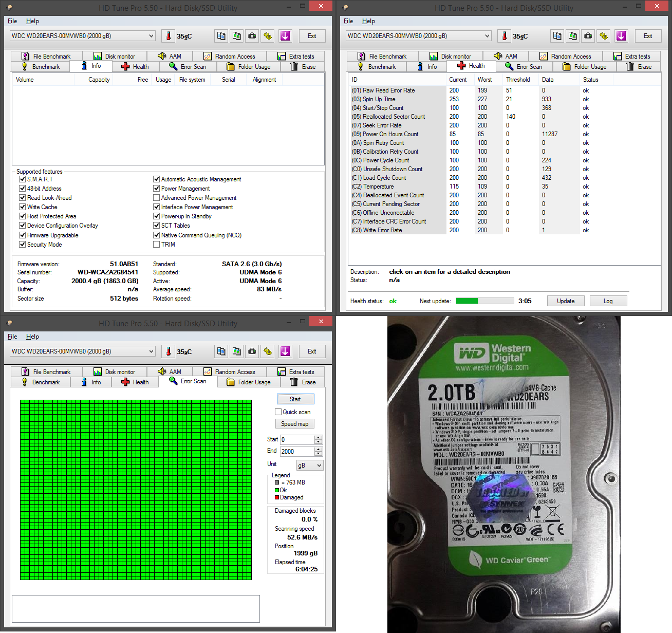Click the Exit button in the Error Scan window

312,351
